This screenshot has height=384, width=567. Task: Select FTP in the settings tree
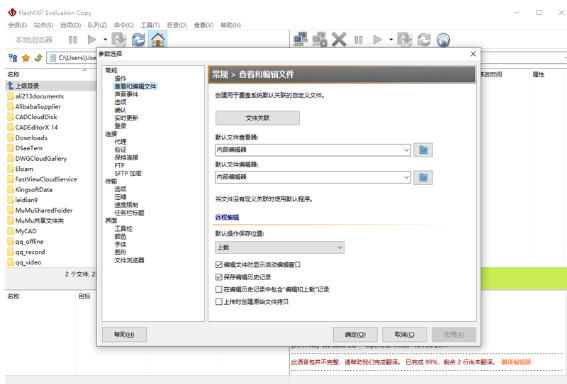pyautogui.click(x=119, y=165)
